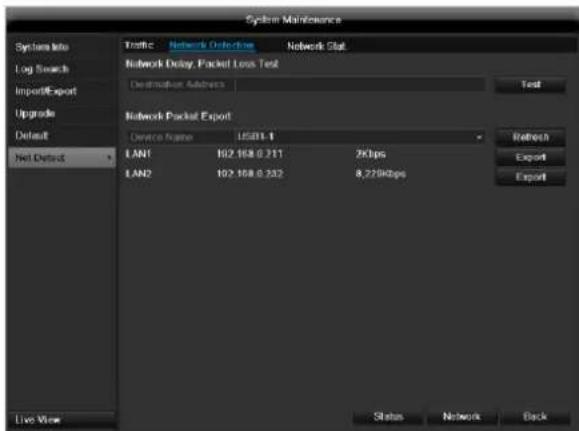Select the LAN1 row label

click(x=138, y=154)
